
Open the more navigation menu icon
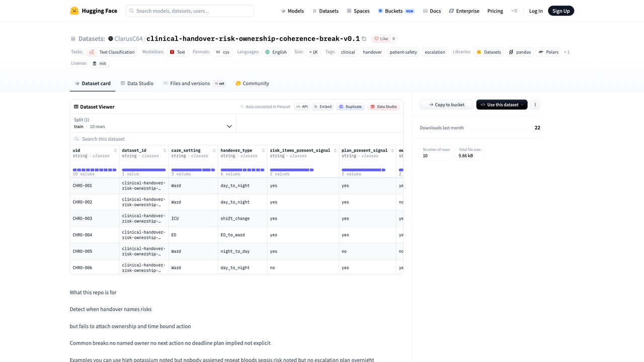(514, 11)
